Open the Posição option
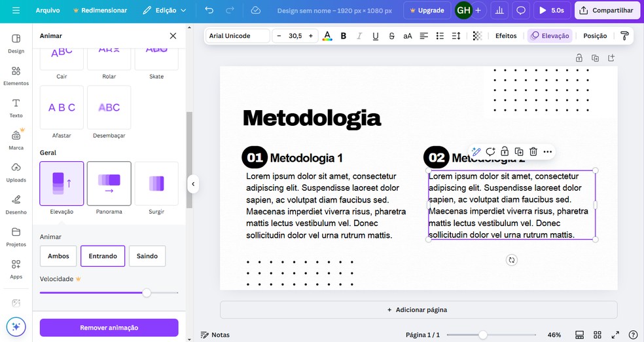 595,36
